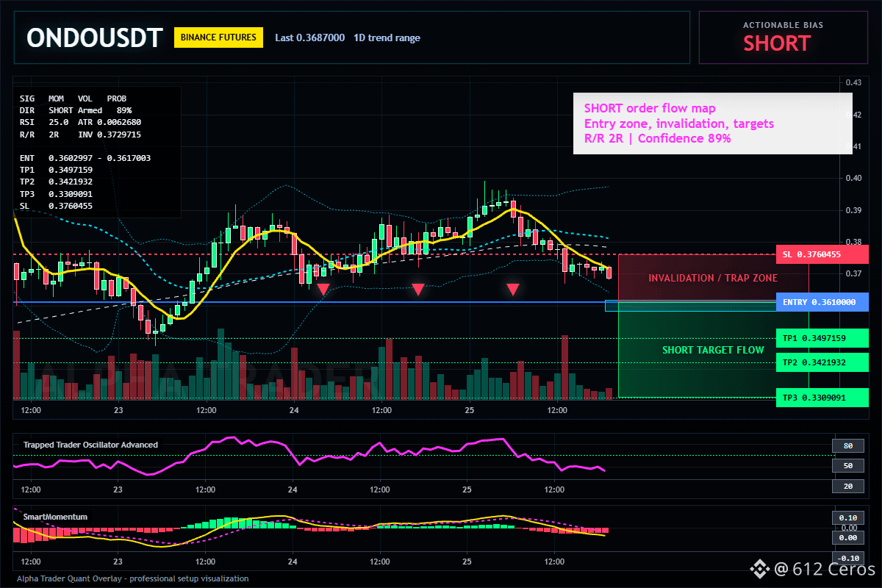Click the 0.42 price axis label

click(853, 115)
